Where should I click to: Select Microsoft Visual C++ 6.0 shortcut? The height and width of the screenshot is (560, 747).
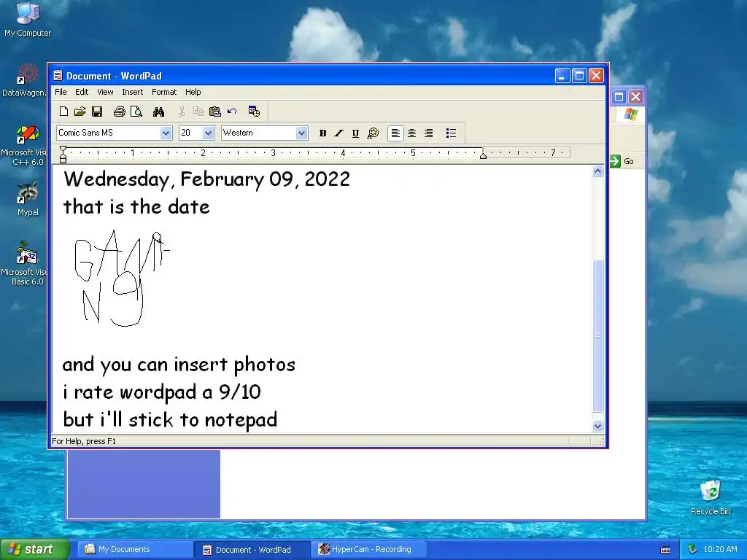tap(24, 146)
